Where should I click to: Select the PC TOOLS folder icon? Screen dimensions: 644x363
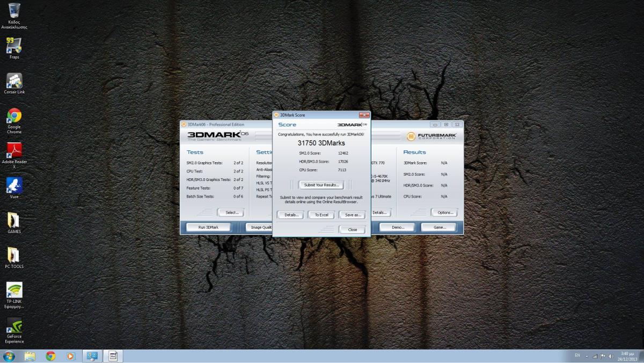pyautogui.click(x=14, y=258)
